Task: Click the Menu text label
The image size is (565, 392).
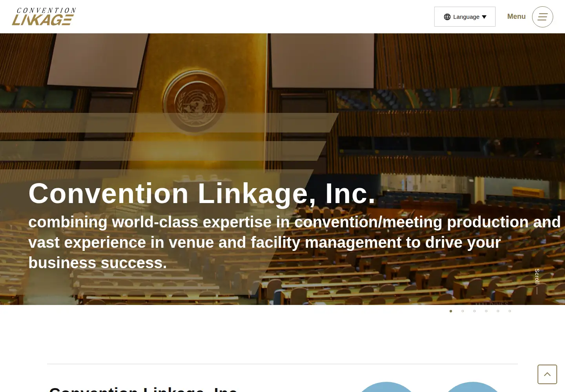Action: pyautogui.click(x=516, y=16)
